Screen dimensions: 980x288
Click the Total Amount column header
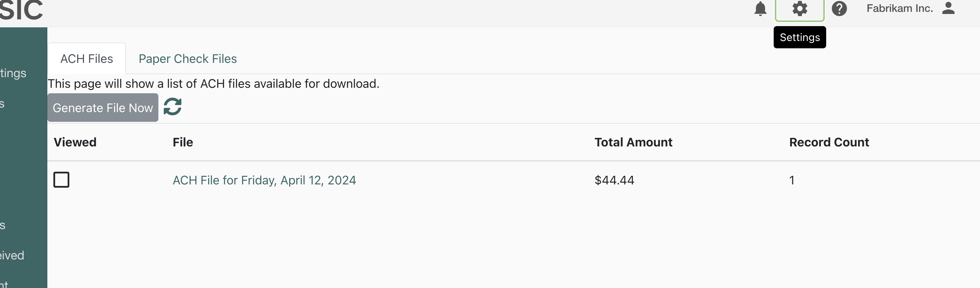[634, 142]
